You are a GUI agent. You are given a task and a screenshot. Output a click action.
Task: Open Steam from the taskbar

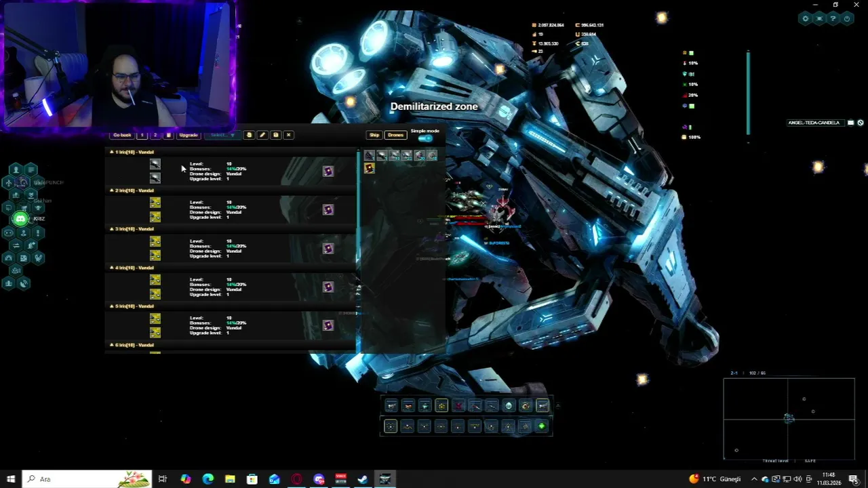point(363,479)
